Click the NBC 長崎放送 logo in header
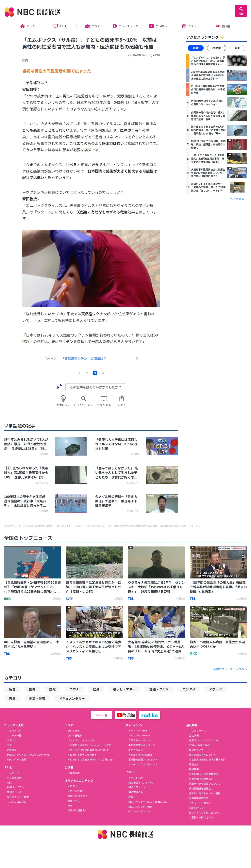Screen dimensions: 251x868 coord(32,12)
